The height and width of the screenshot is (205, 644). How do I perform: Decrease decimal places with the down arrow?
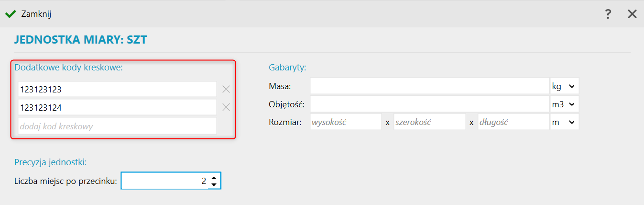tap(214, 184)
